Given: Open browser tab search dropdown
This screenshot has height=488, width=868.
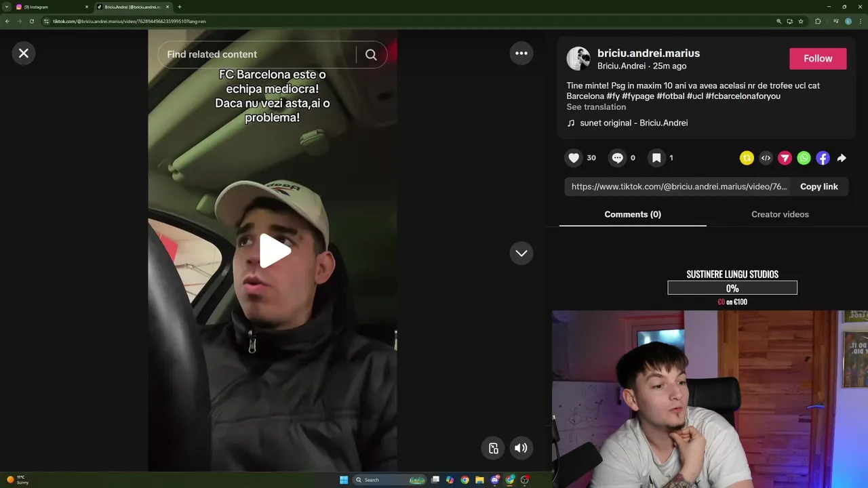Looking at the screenshot, I should tap(6, 7).
